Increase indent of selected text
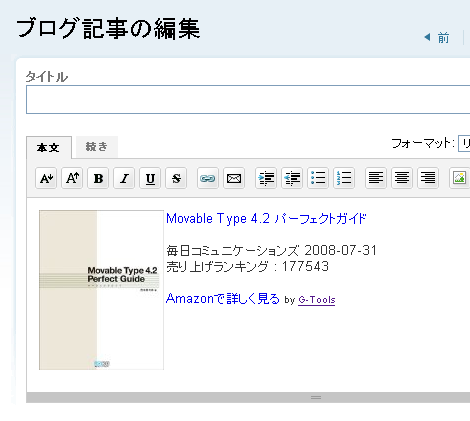The width and height of the screenshot is (470, 421). coord(266,178)
